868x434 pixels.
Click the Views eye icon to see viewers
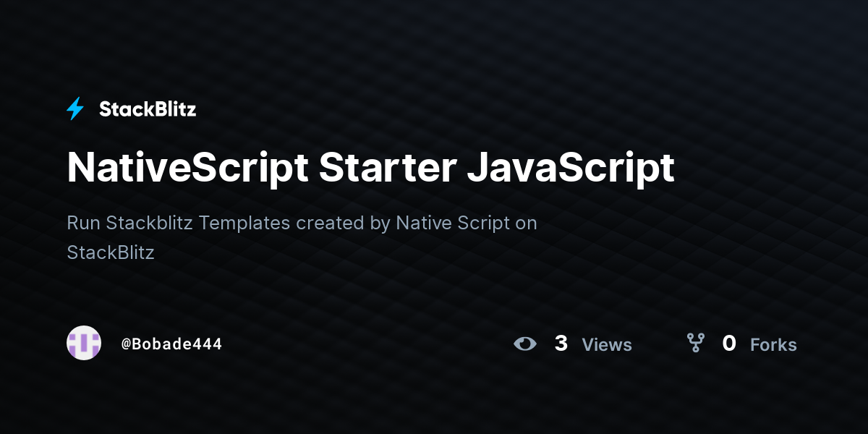coord(527,344)
